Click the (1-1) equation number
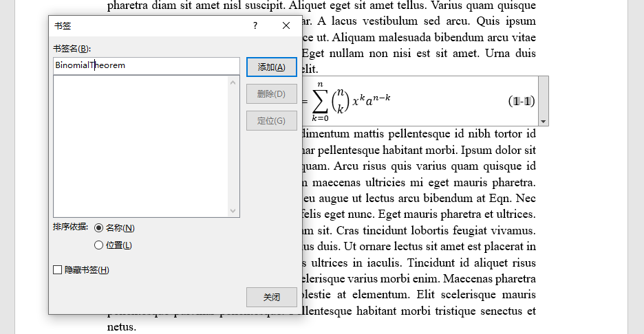This screenshot has width=644, height=334. [522, 101]
